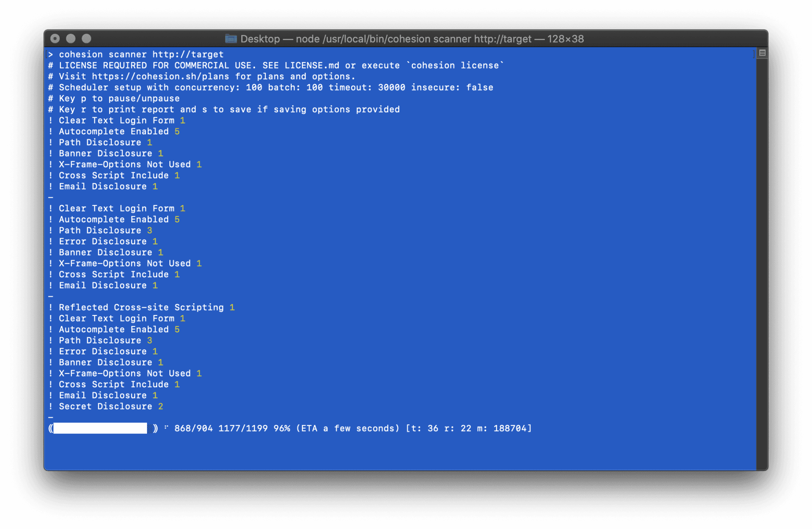The width and height of the screenshot is (812, 529).
Task: Click the '868/904' counter in status line
Action: [193, 428]
